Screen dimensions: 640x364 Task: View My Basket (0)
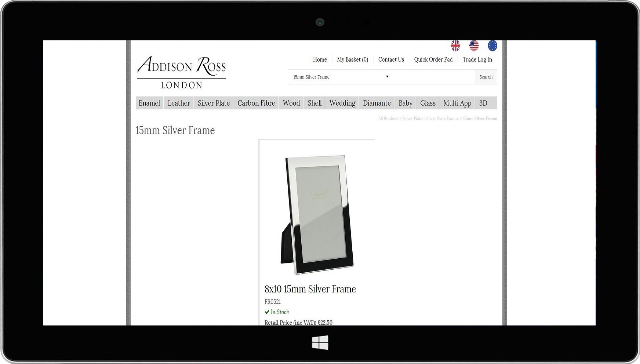(x=352, y=59)
